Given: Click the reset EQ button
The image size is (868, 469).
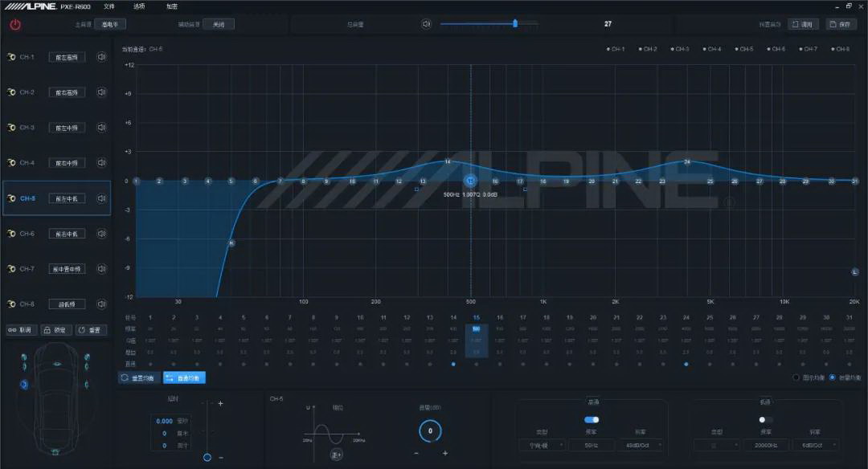Looking at the screenshot, I should (x=139, y=377).
